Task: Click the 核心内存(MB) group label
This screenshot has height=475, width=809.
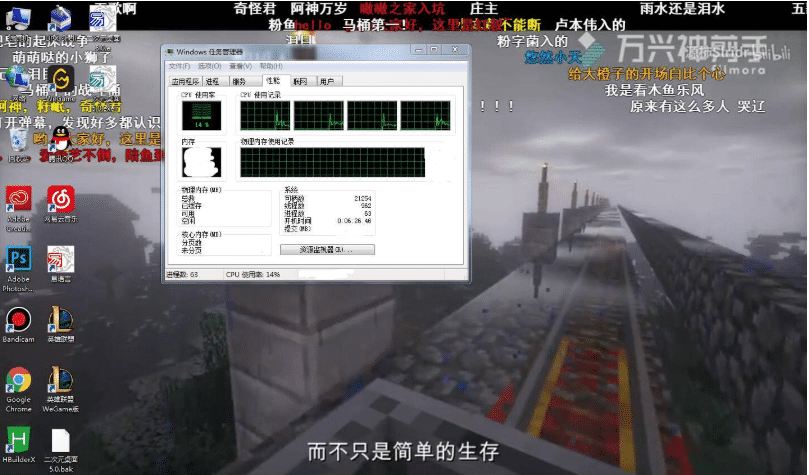Action: coord(201,234)
